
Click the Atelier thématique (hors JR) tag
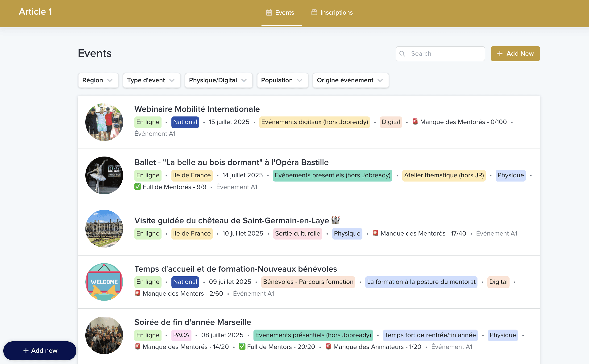point(444,175)
